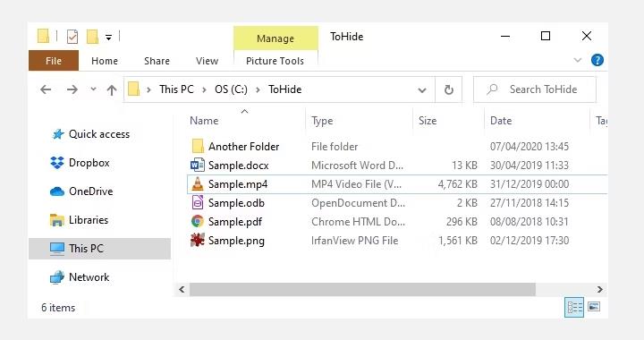Open the File menu
644x340 pixels.
(x=54, y=61)
